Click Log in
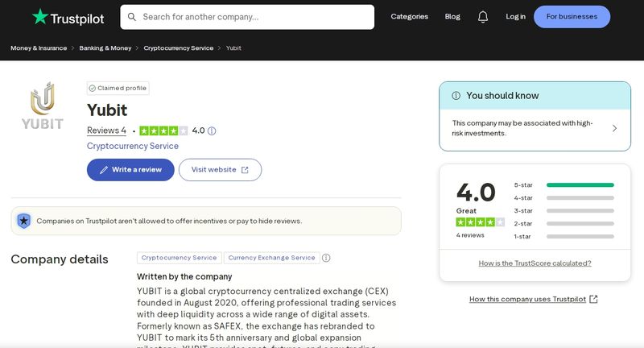Viewport: 644px width, 348px height. coord(515,16)
